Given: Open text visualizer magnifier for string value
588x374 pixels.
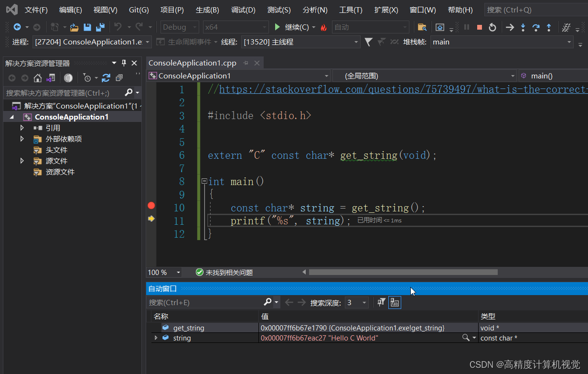Looking at the screenshot, I should tap(465, 338).
